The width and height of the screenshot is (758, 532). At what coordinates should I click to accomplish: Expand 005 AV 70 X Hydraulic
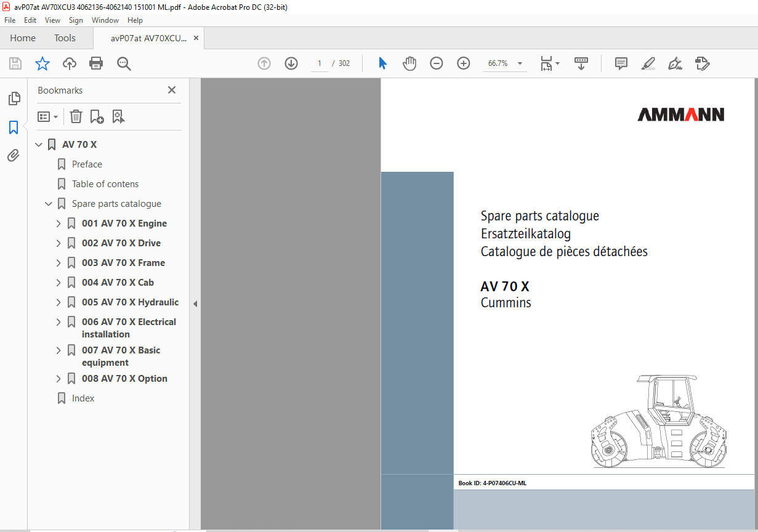pos(58,302)
